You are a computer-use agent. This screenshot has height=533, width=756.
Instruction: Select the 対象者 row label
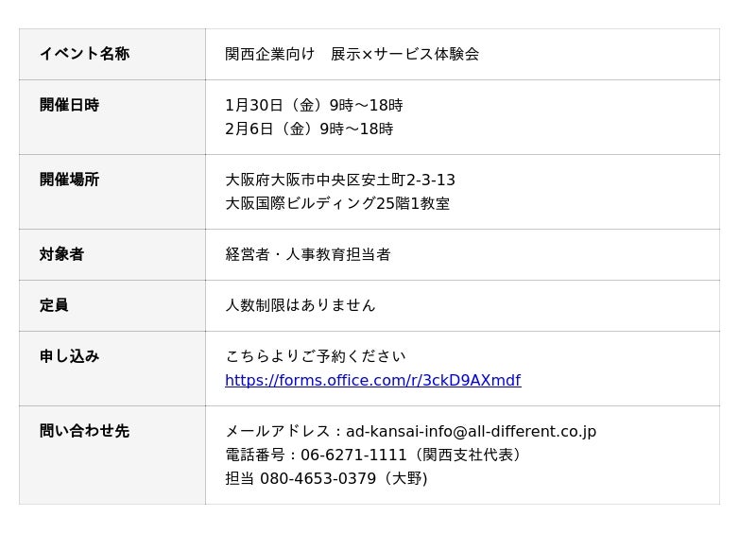pos(61,254)
